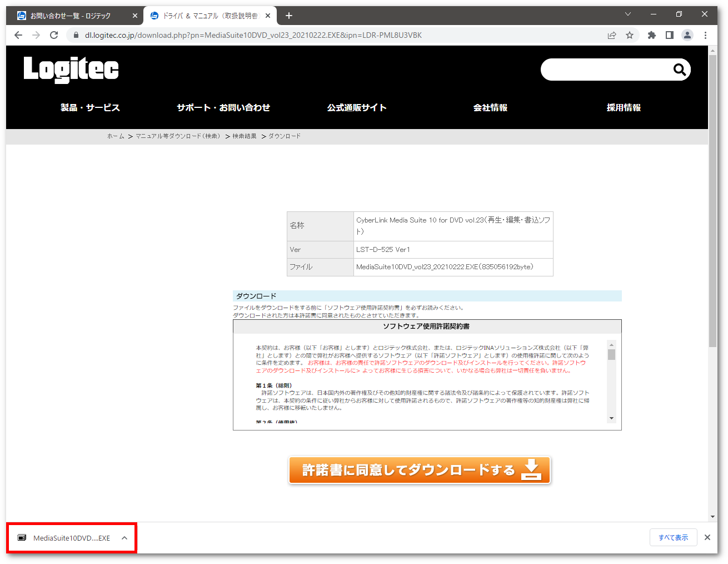Open the 会社情報 menu item

pyautogui.click(x=490, y=107)
